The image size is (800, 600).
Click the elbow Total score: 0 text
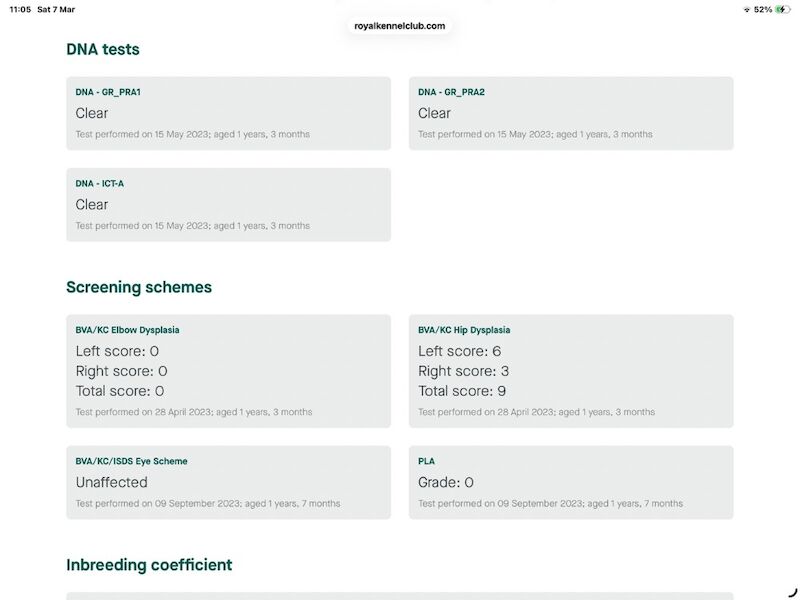pos(120,391)
